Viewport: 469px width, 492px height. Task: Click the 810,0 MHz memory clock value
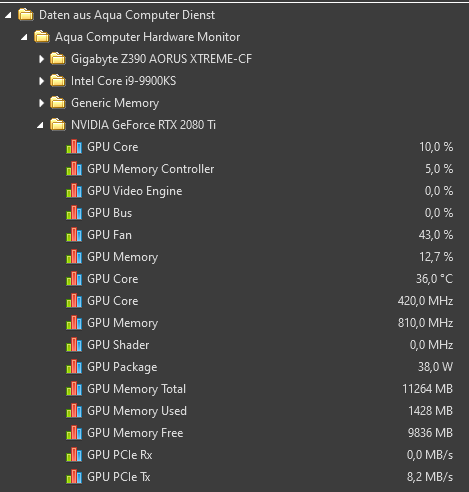[425, 323]
